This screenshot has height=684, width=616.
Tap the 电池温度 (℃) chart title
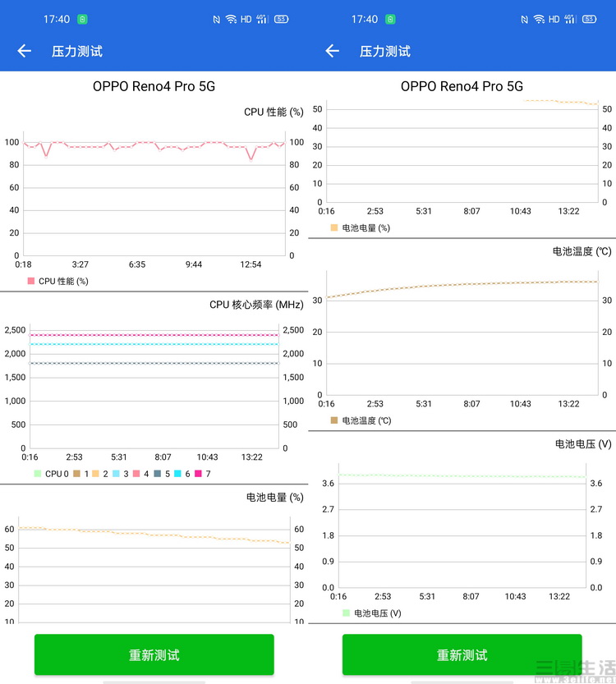point(582,251)
